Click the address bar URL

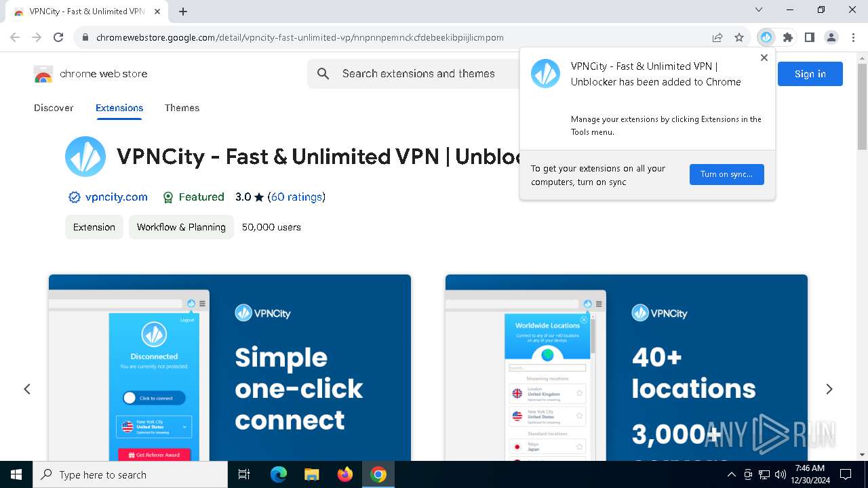[x=300, y=37]
